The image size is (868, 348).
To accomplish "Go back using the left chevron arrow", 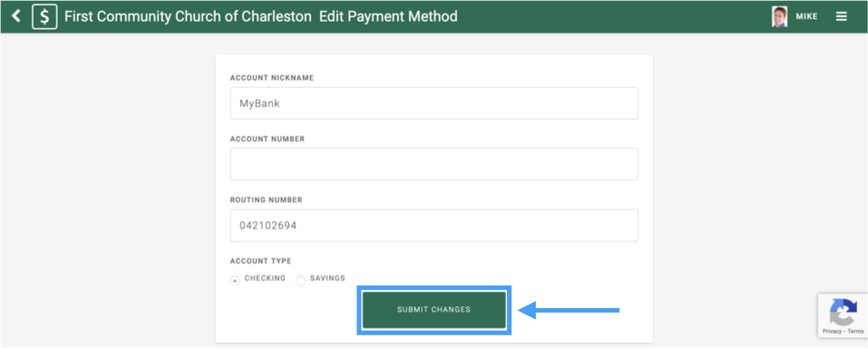I will tap(16, 16).
